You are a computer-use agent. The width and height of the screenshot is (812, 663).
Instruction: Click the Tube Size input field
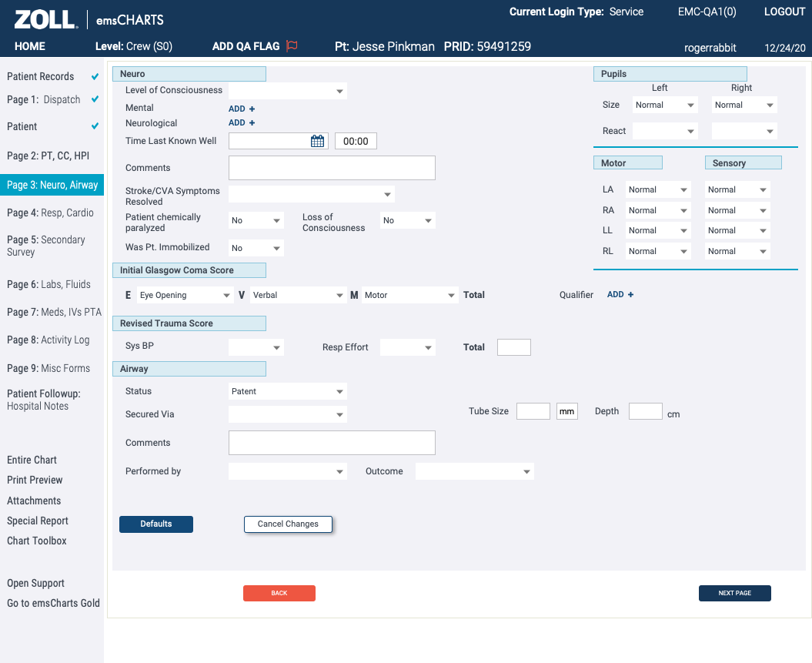tap(533, 411)
